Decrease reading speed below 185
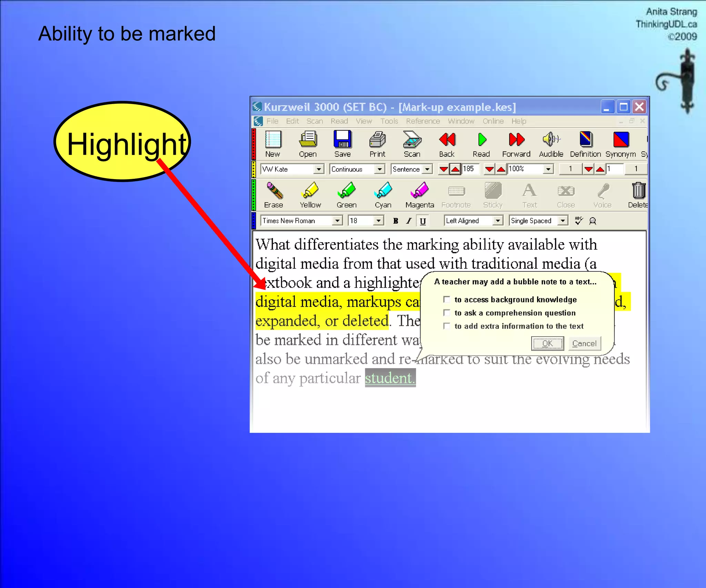706x588 pixels. [x=444, y=169]
